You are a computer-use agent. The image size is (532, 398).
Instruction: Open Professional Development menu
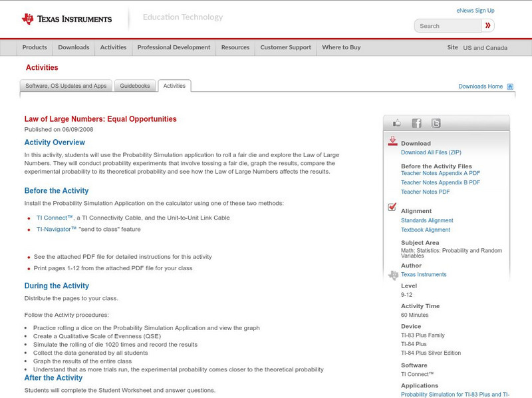(x=174, y=47)
